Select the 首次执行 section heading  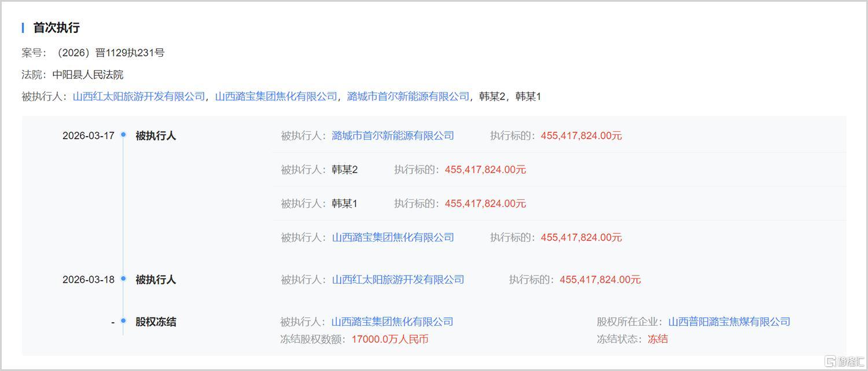click(56, 28)
